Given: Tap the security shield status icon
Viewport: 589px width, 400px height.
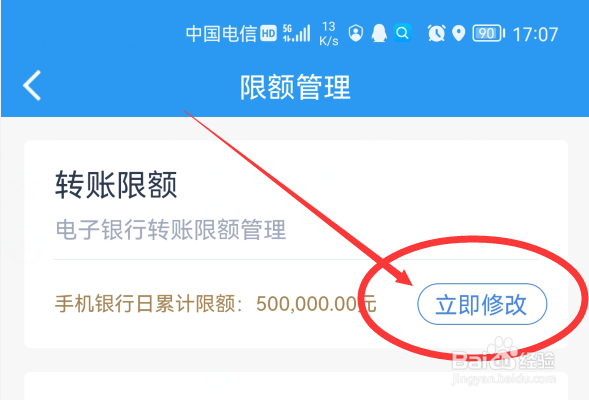Looking at the screenshot, I should point(355,33).
